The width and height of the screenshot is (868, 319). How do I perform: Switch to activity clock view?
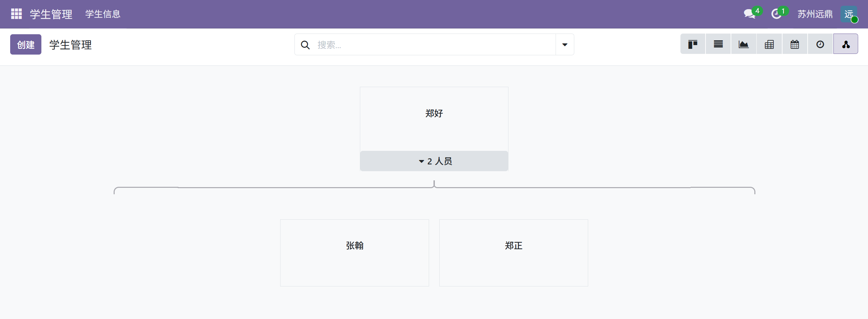pos(820,44)
